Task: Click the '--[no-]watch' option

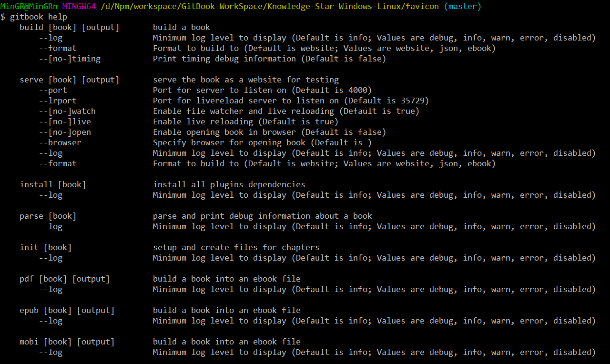Action: click(67, 111)
